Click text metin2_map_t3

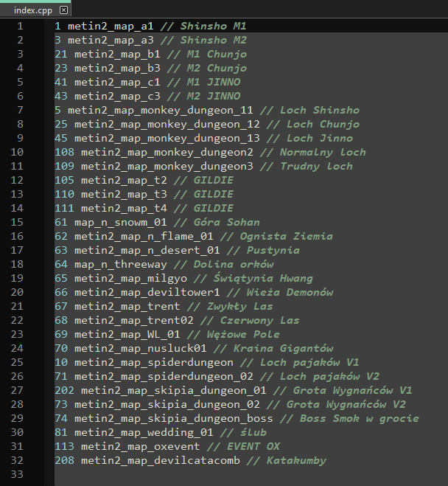point(124,195)
